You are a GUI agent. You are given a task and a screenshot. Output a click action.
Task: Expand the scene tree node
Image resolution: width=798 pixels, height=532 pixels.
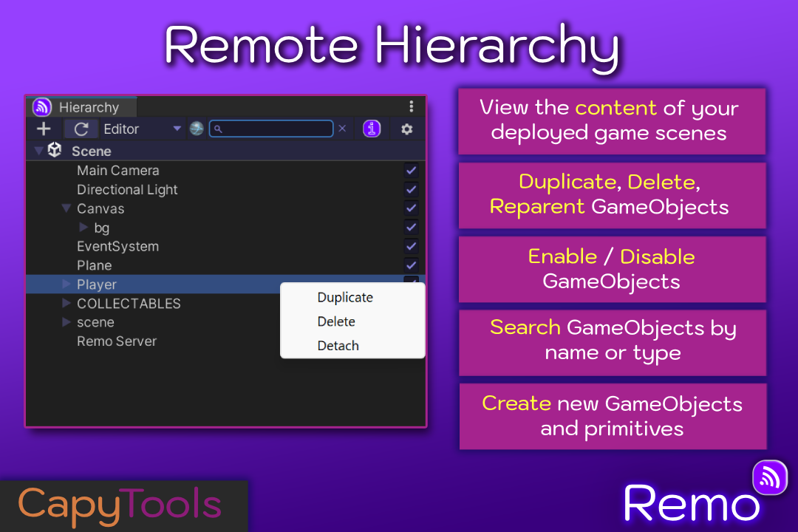tap(66, 321)
